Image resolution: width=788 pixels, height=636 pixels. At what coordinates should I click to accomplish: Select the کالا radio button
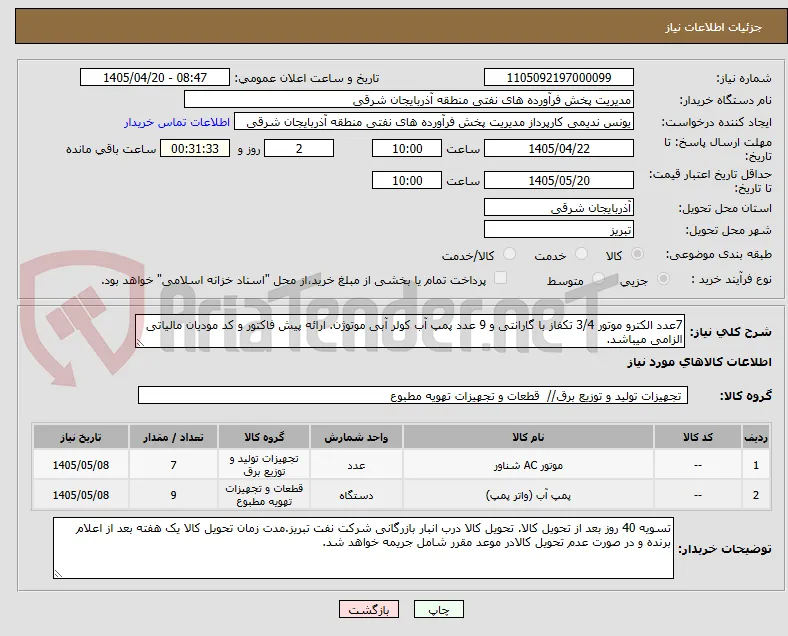(637, 254)
